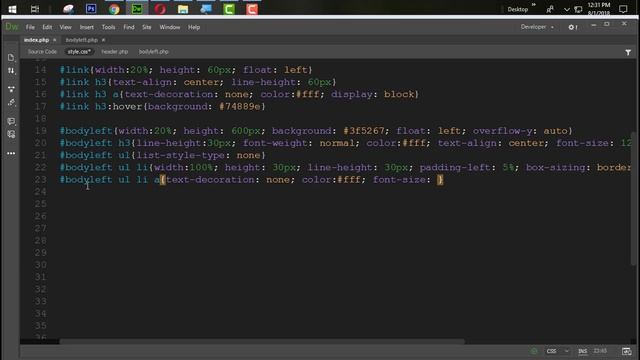The image size is (640, 360).
Task: Click the format source code brush icon
Action: 11,102
